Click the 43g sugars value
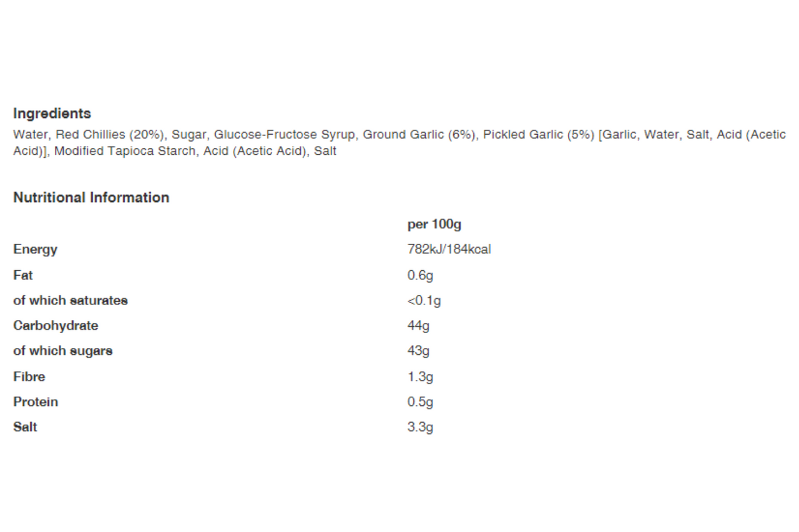Viewport: 799px width, 532px height. [418, 351]
